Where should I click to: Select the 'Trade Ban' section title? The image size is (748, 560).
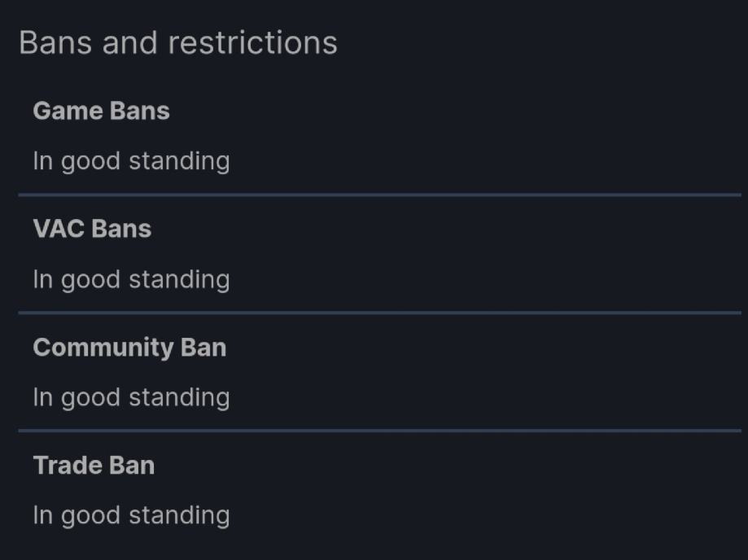(94, 466)
